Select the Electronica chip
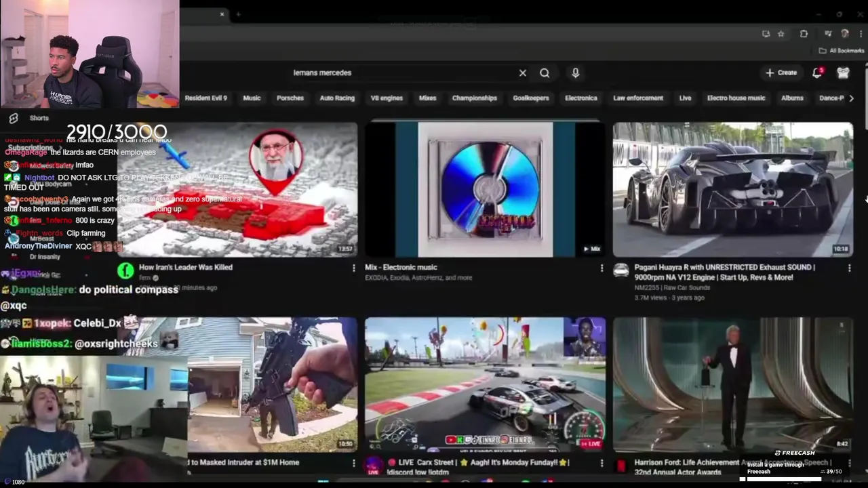This screenshot has height=488, width=868. point(581,98)
